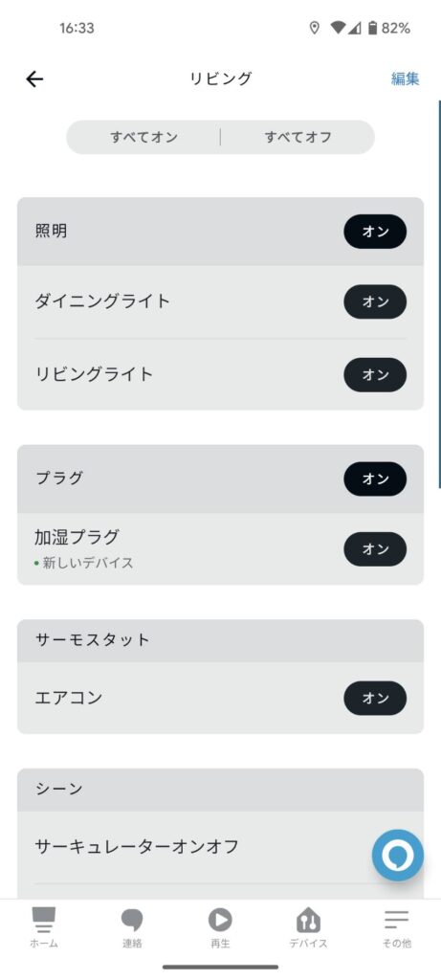Open the Alexa voice assistant button
The image size is (441, 980).
tap(397, 855)
